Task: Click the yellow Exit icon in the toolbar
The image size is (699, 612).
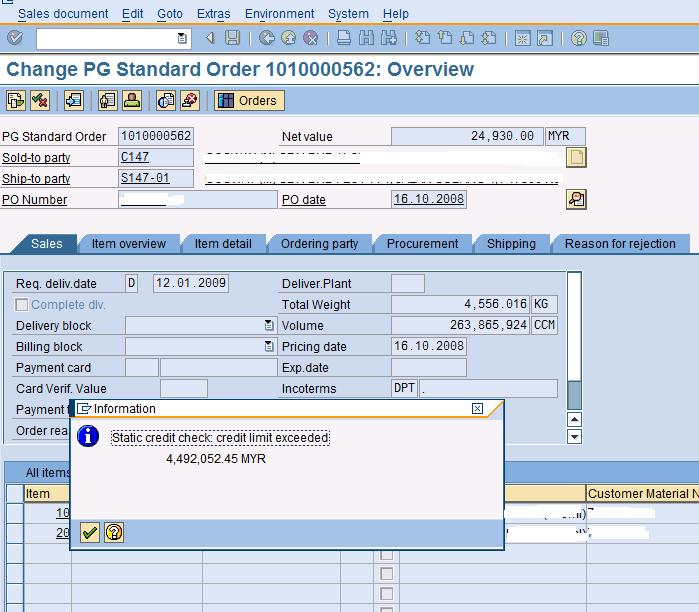Action: [x=288, y=38]
